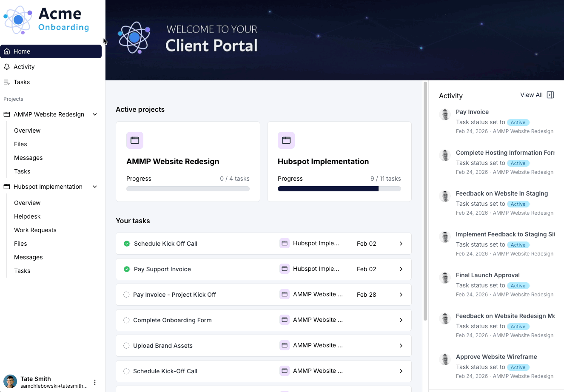This screenshot has width=564, height=392.
Task: Expand the Complete Onboarding Form task chevron
Action: (401, 320)
